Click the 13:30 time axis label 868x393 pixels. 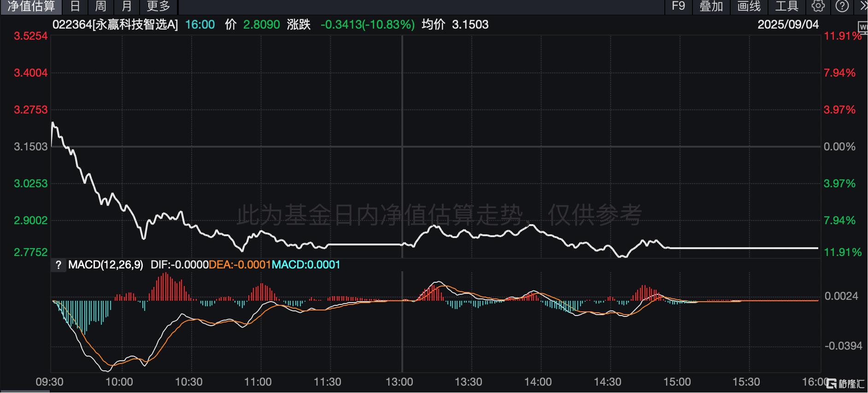click(x=469, y=382)
